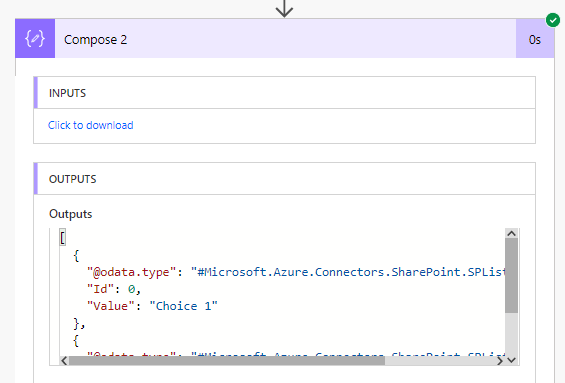Click the opening square bracket in output
Screen dimensions: 565x383
[62, 238]
